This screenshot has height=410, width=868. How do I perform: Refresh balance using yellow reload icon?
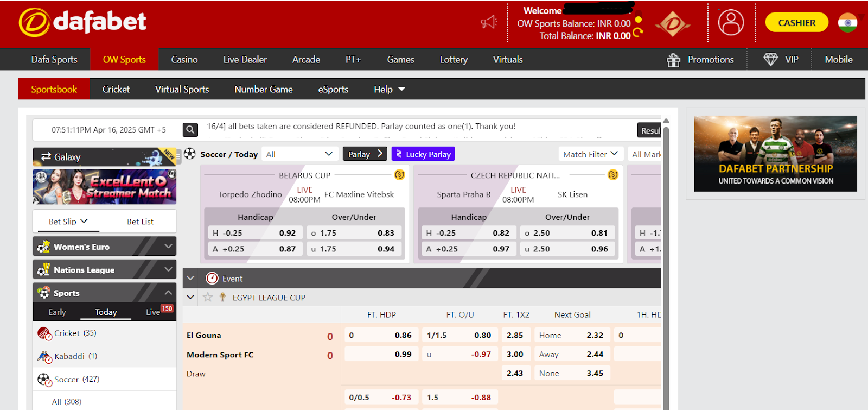(x=638, y=33)
